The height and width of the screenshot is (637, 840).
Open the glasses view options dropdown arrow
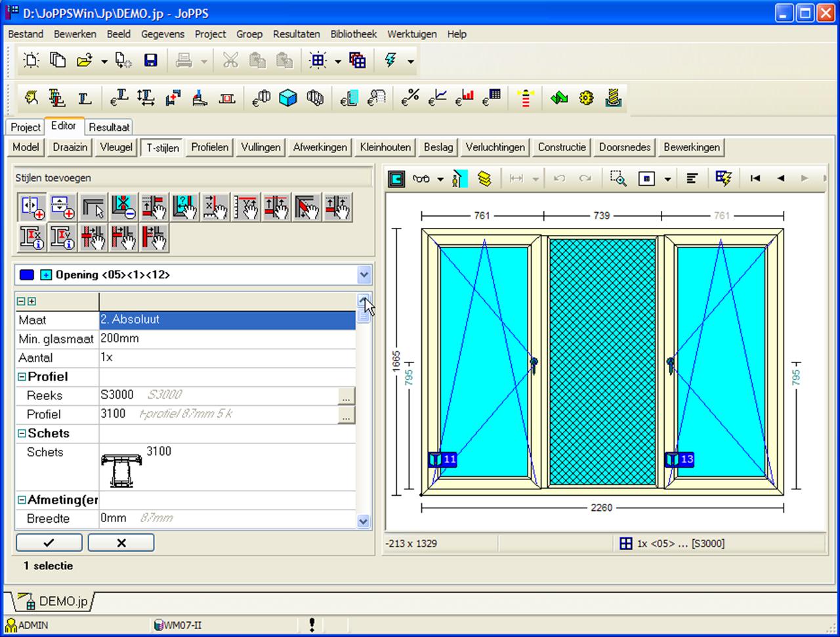440,179
